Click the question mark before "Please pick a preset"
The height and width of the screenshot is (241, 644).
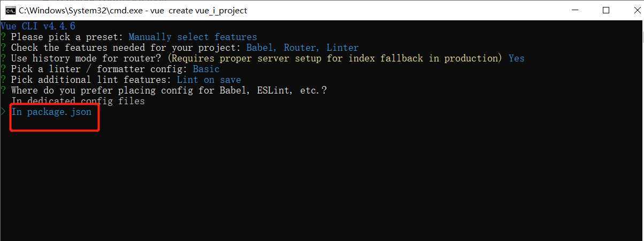[x=3, y=37]
